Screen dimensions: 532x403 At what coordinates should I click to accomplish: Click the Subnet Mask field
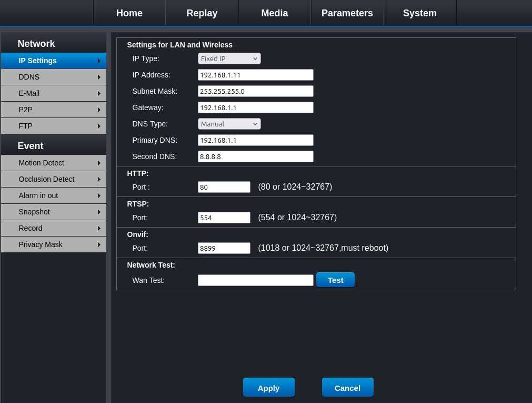pyautogui.click(x=256, y=91)
